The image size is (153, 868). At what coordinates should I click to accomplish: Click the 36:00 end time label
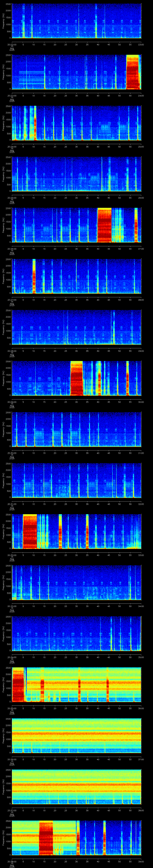141,708
